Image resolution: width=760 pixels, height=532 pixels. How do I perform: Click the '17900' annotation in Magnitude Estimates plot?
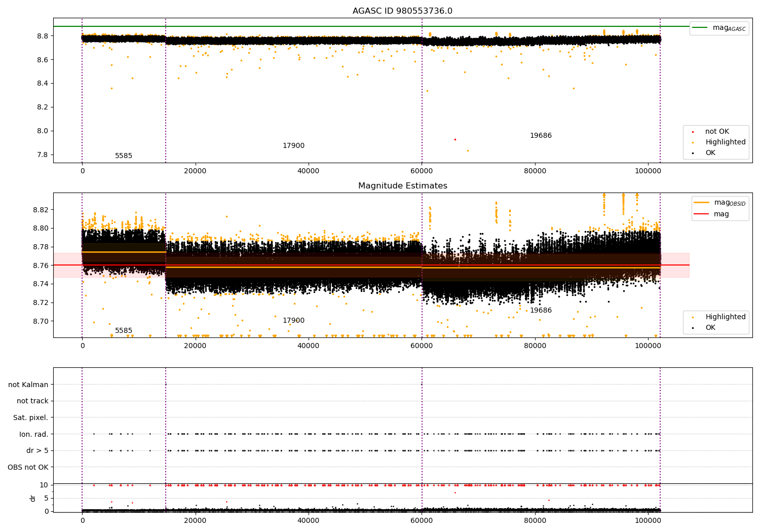pos(293,321)
